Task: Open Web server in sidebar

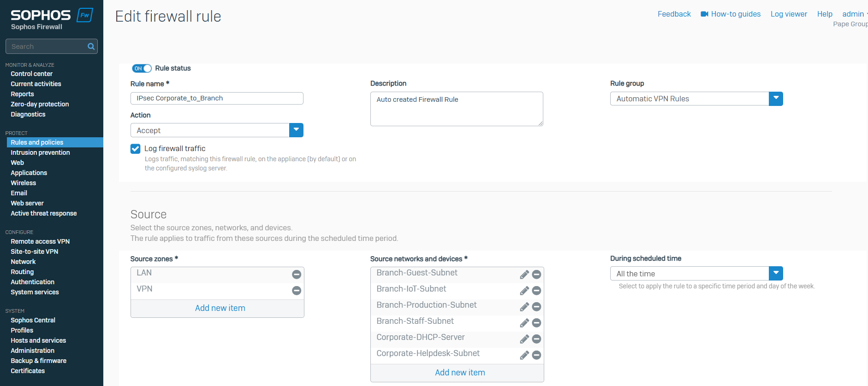Action: click(27, 203)
